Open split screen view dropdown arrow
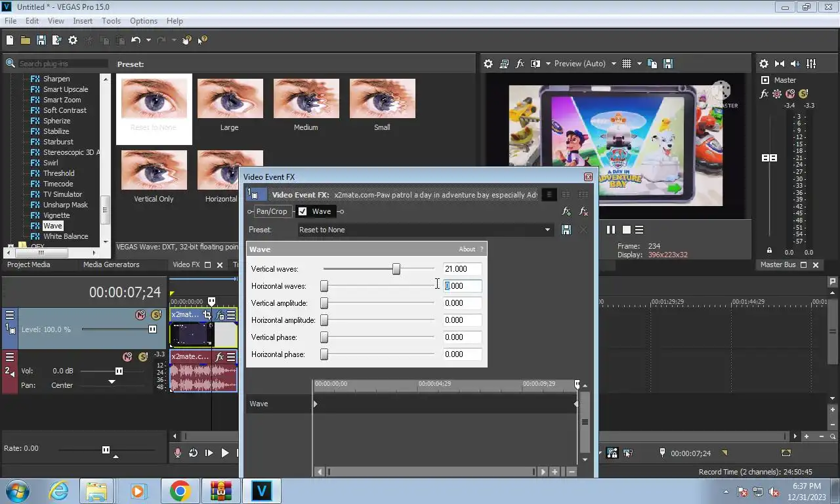The height and width of the screenshot is (504, 840). pyautogui.click(x=547, y=64)
